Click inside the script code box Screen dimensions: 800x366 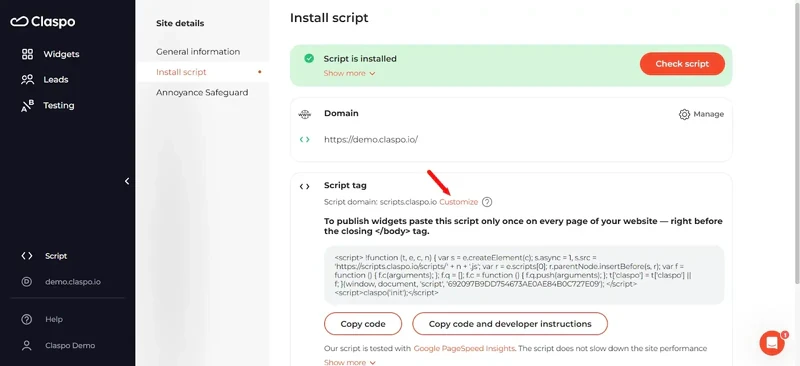(x=524, y=275)
